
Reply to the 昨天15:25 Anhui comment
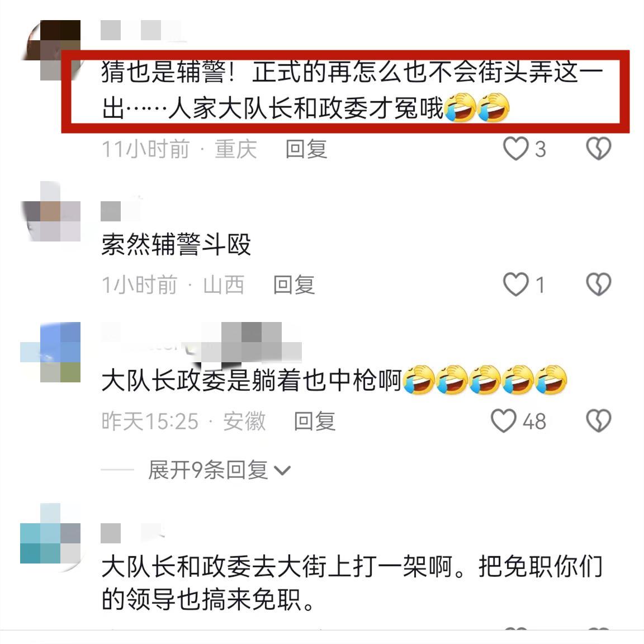(x=315, y=421)
